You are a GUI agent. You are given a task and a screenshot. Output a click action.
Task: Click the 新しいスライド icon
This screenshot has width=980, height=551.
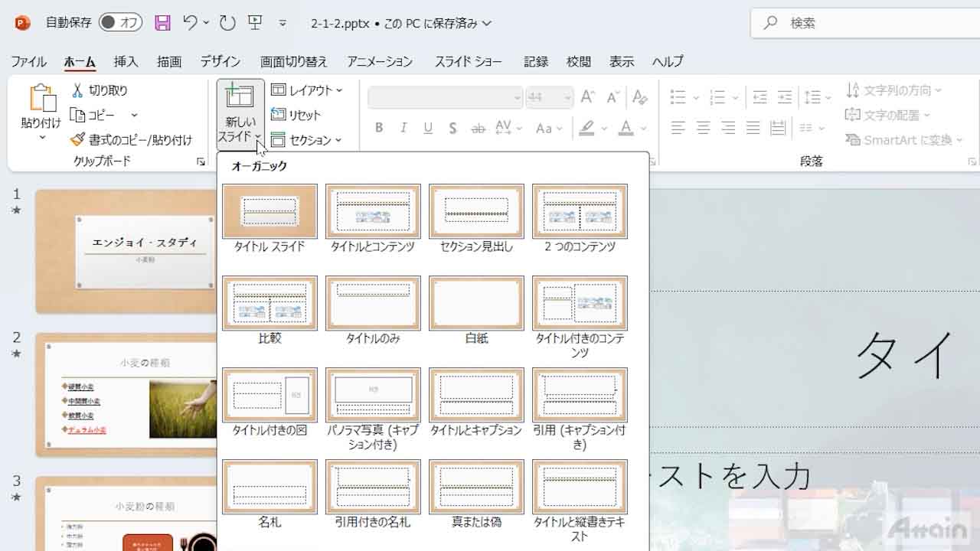[x=240, y=97]
